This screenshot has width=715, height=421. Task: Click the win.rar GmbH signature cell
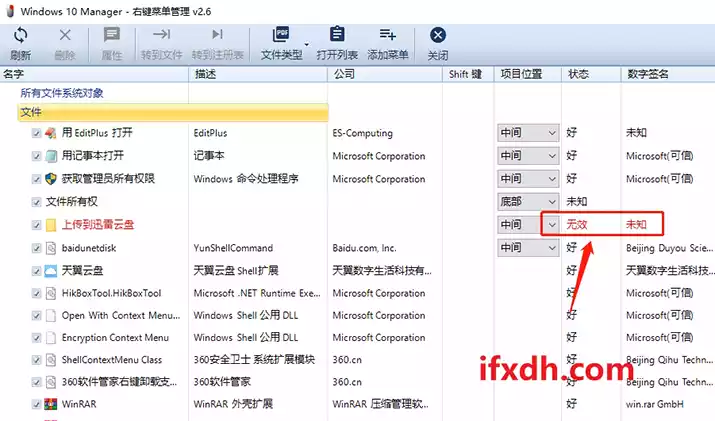click(x=655, y=404)
